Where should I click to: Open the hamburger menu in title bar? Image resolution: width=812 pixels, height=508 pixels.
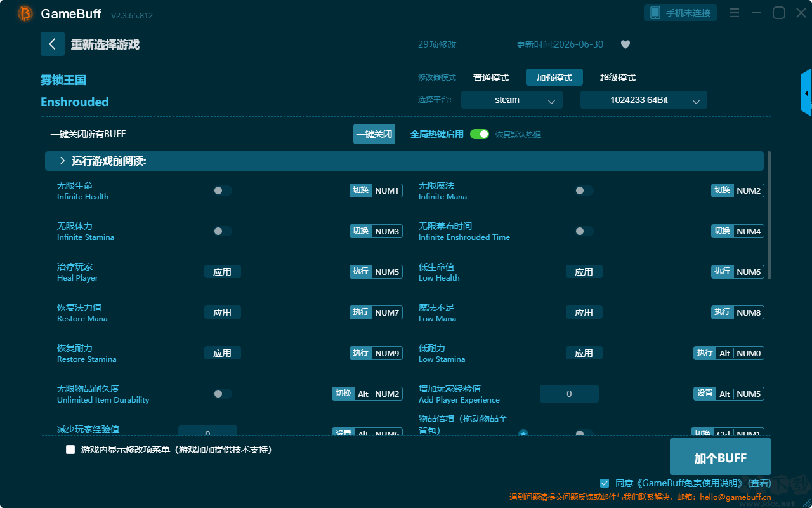pos(734,13)
